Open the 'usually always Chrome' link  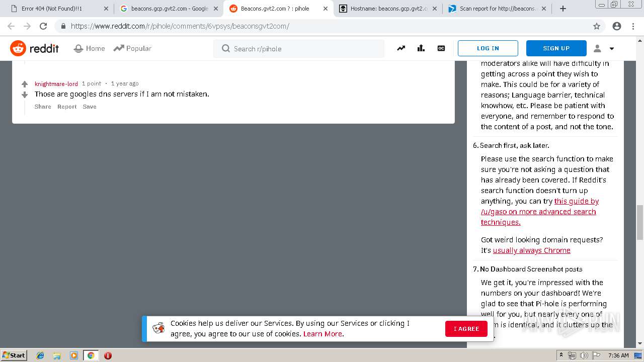[531, 250]
